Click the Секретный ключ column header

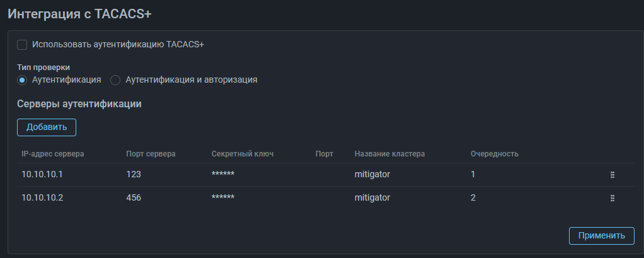tap(243, 153)
